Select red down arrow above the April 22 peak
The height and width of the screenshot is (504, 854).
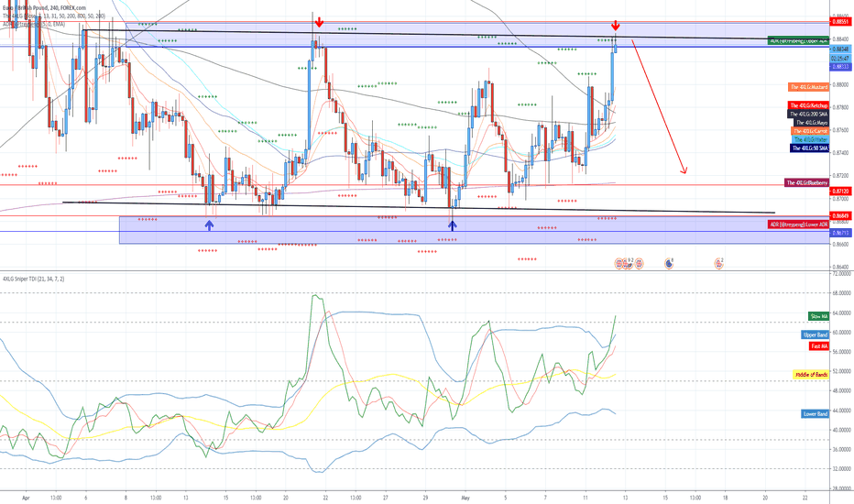(x=320, y=22)
